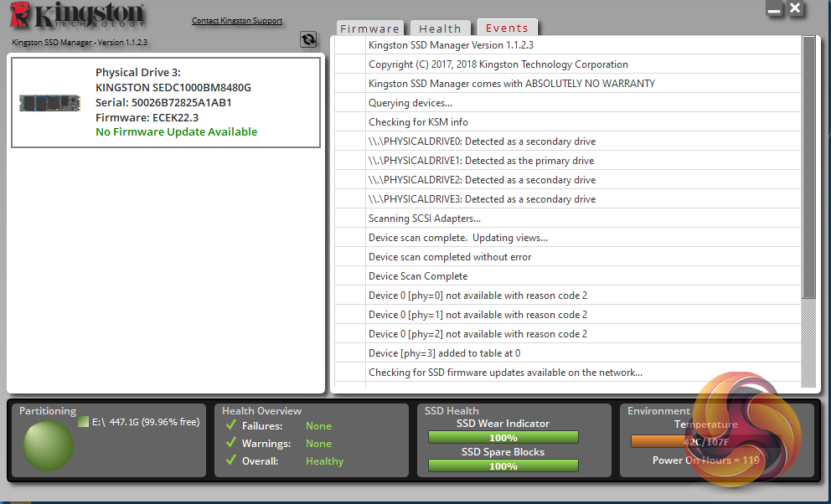Select 'Device Scan Complete' event row
The width and height of the screenshot is (831, 504).
pyautogui.click(x=568, y=275)
